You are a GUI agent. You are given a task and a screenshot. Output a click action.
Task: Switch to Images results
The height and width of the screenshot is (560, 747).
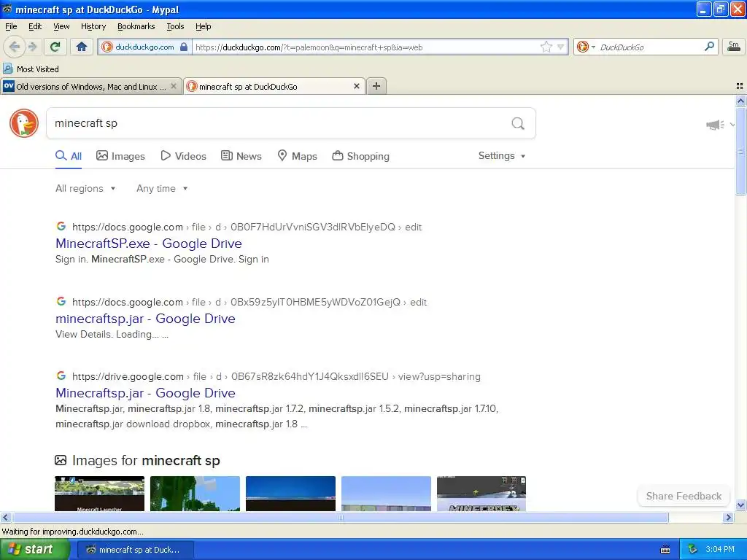tap(120, 156)
